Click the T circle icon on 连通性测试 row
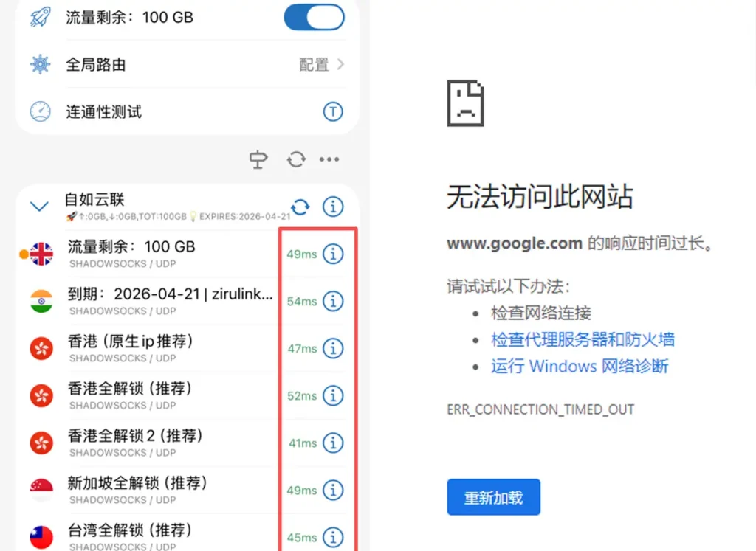Screen dimensions: 756x551 [x=333, y=111]
